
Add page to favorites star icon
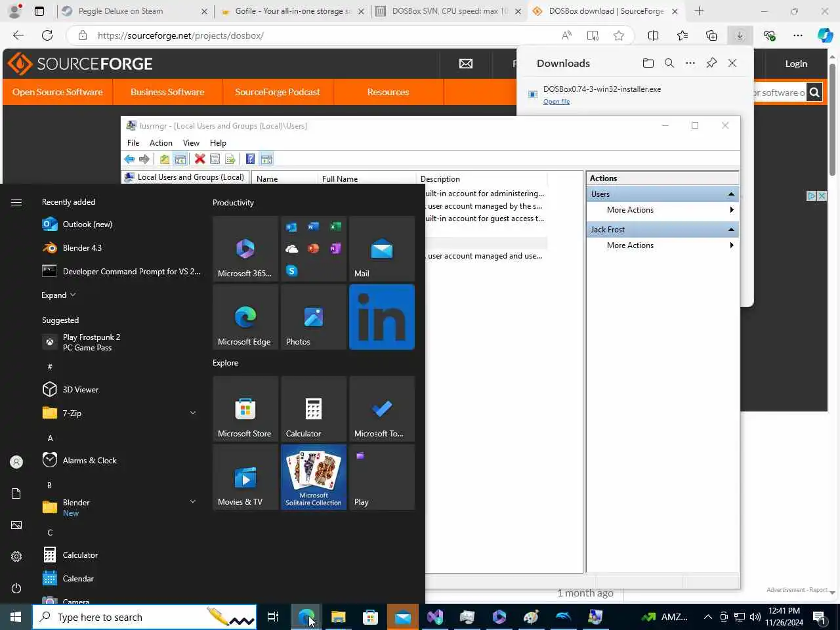619,35
